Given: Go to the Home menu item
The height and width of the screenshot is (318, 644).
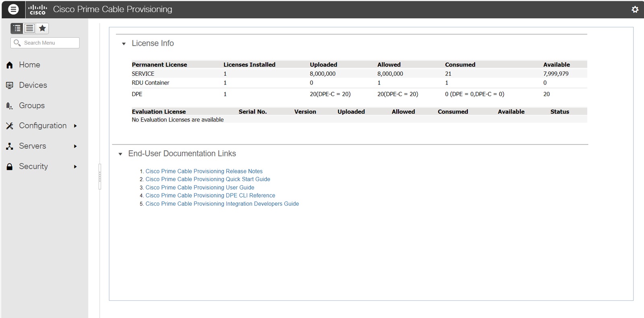Looking at the screenshot, I should [29, 65].
